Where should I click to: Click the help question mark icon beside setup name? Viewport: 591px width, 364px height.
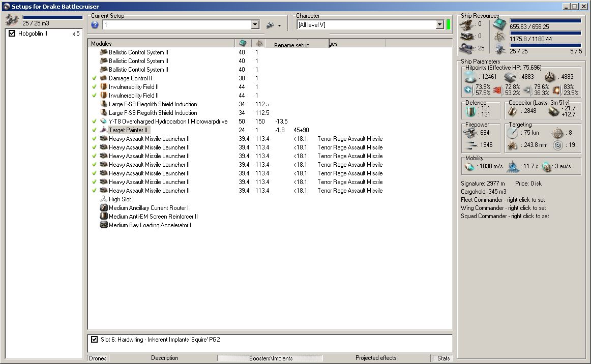(95, 25)
